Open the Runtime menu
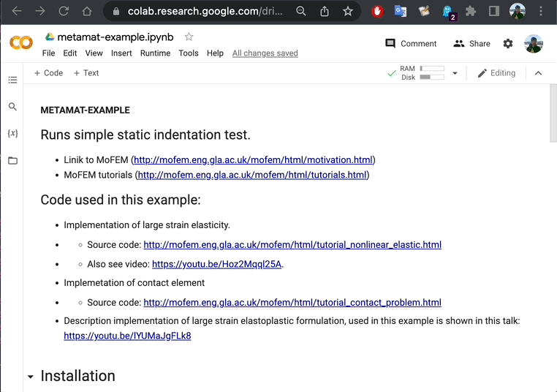Image resolution: width=557 pixels, height=392 pixels. (x=155, y=53)
